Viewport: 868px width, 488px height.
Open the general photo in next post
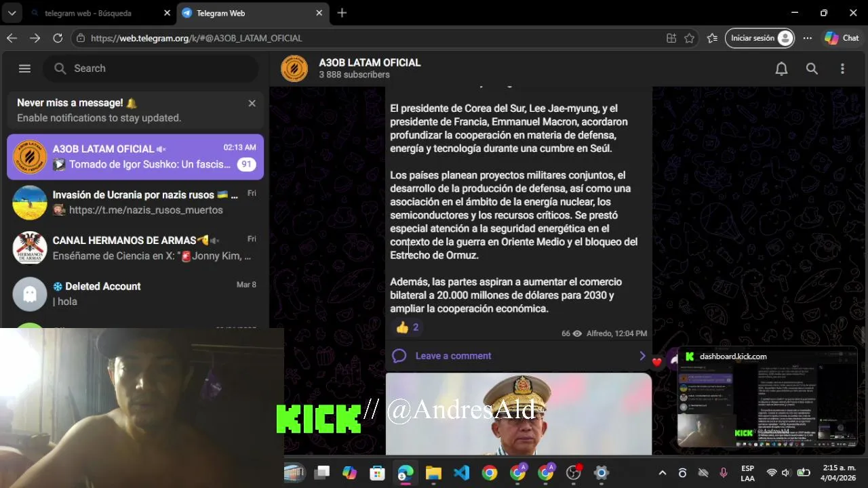519,413
